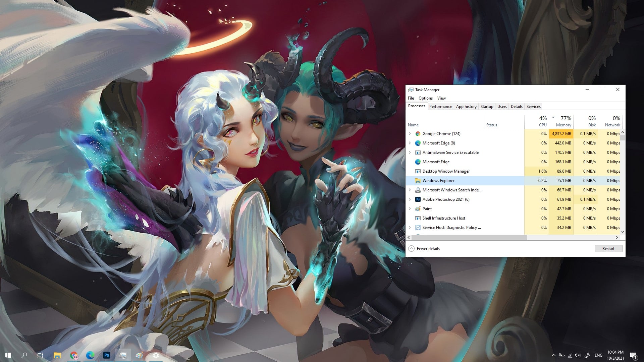Image resolution: width=644 pixels, height=362 pixels.
Task: Switch to Photoshop on the taskbar
Action: 107,355
